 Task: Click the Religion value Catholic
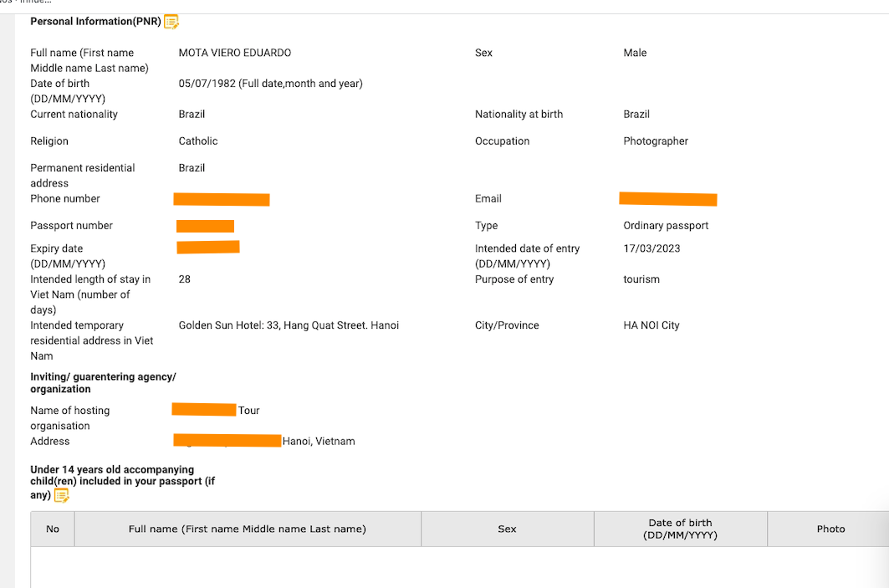click(x=198, y=141)
